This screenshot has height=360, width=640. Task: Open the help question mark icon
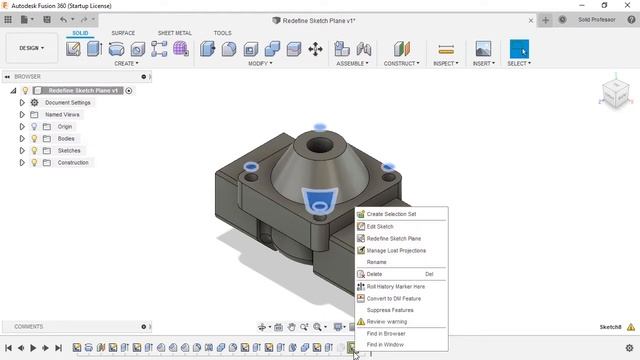pos(631,20)
